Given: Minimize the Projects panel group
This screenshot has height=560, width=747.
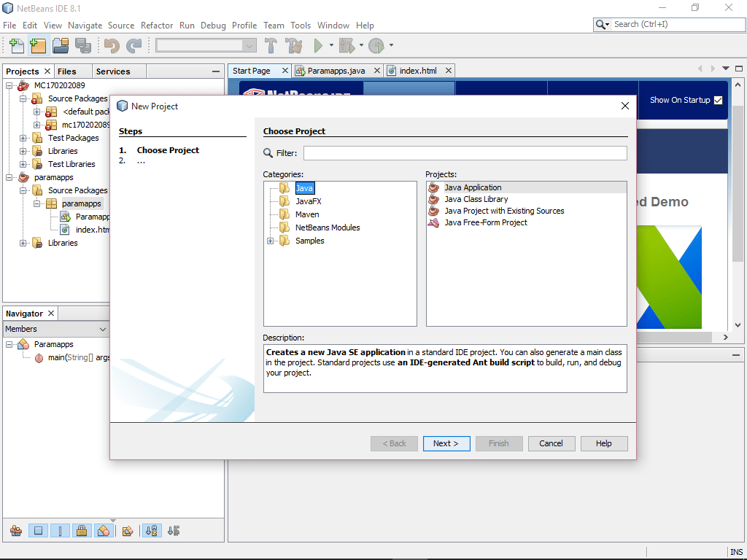Looking at the screenshot, I should (216, 71).
